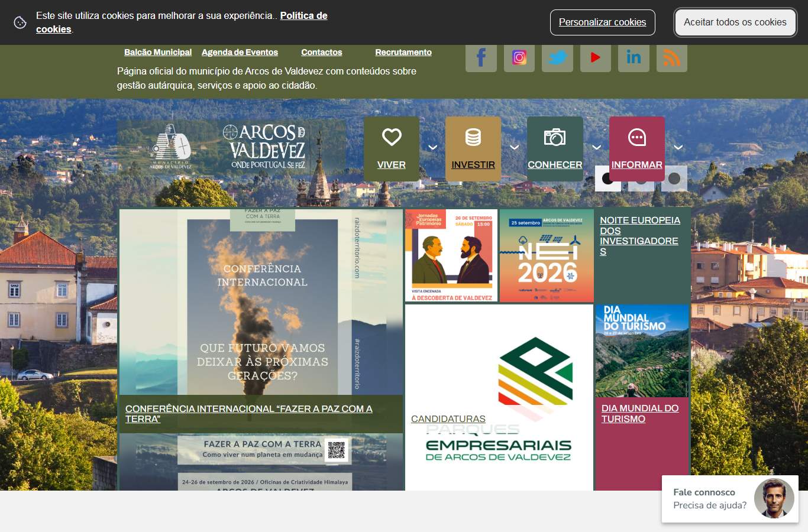Open the chat assistant avatar
The height and width of the screenshot is (532, 808).
pyautogui.click(x=774, y=498)
